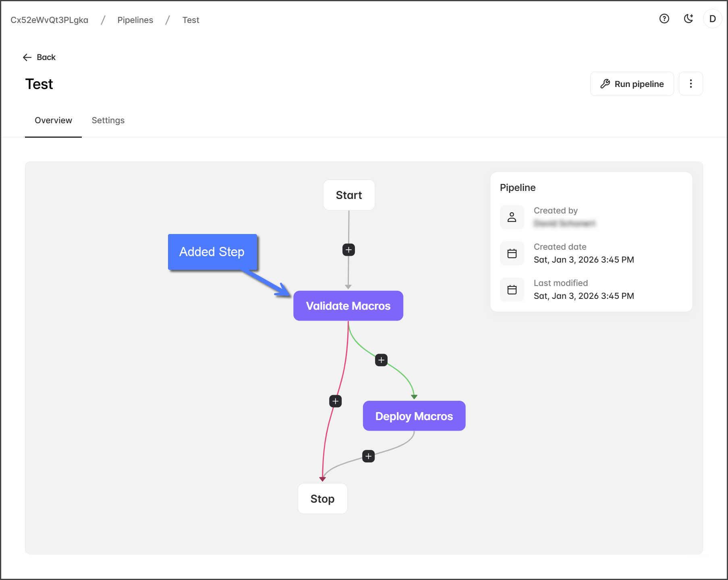Image resolution: width=728 pixels, height=580 pixels.
Task: Go to Pipelines in the breadcrumb
Action: point(135,20)
